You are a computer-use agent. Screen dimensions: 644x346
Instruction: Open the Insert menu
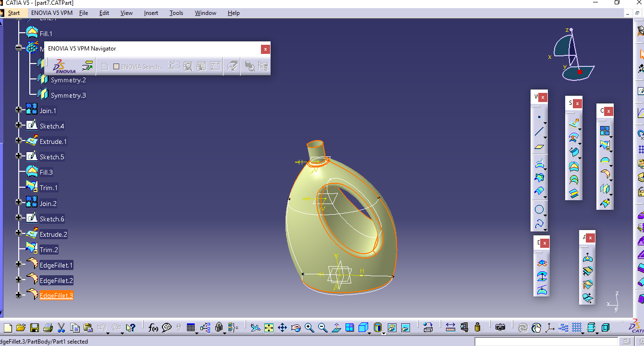pyautogui.click(x=151, y=13)
